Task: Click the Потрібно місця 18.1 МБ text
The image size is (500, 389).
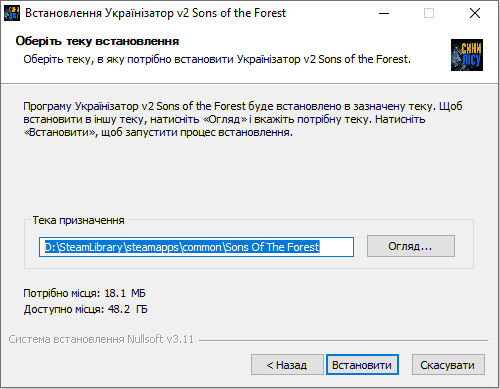Action: pos(84,293)
